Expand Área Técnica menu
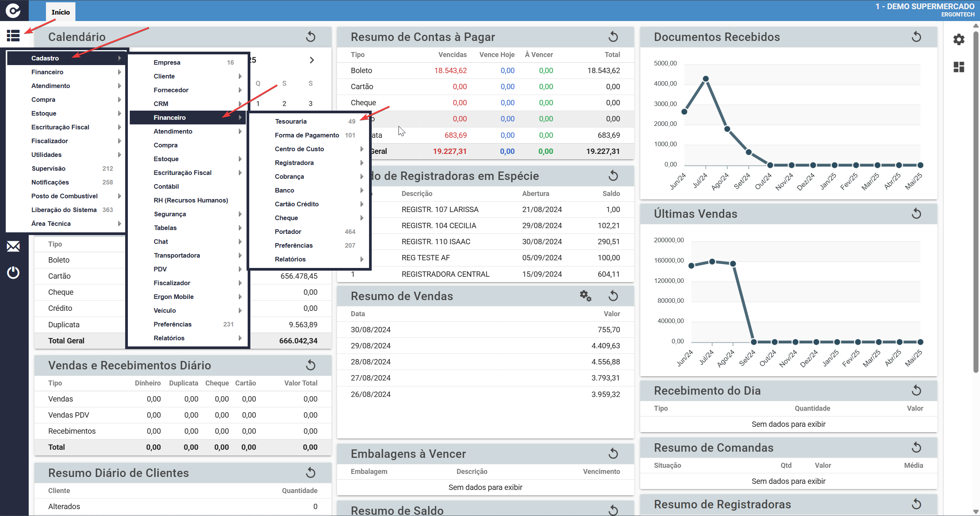This screenshot has height=516, width=980. (x=66, y=224)
